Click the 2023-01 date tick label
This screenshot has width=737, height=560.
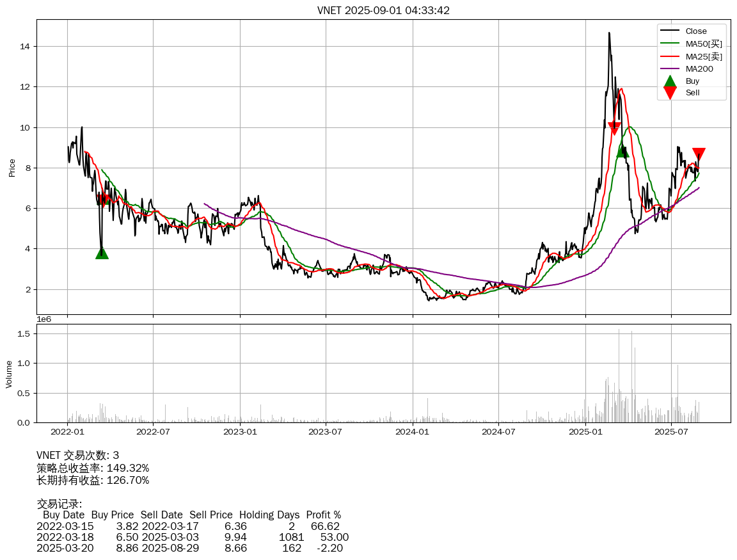pyautogui.click(x=240, y=431)
